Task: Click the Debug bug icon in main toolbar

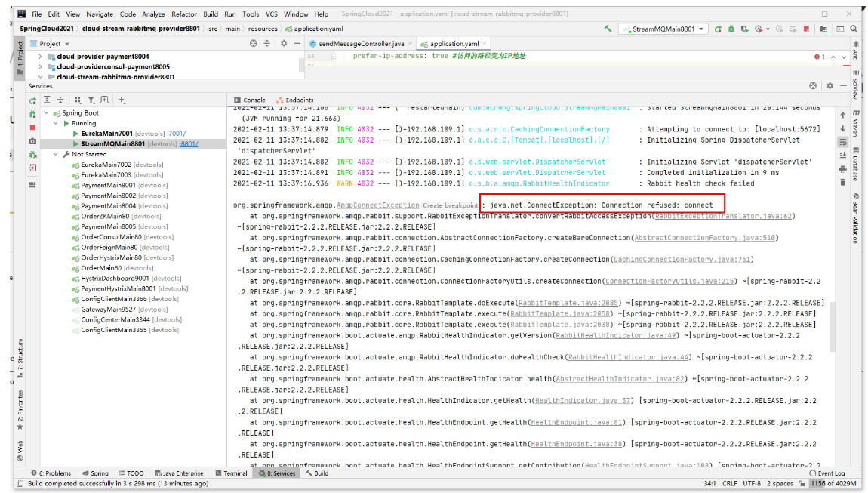Action: coord(731,29)
